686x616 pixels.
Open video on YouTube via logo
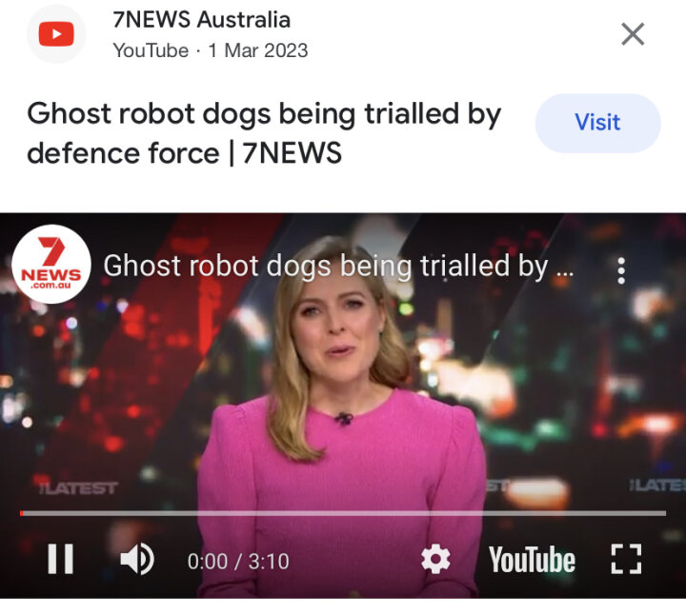532,560
